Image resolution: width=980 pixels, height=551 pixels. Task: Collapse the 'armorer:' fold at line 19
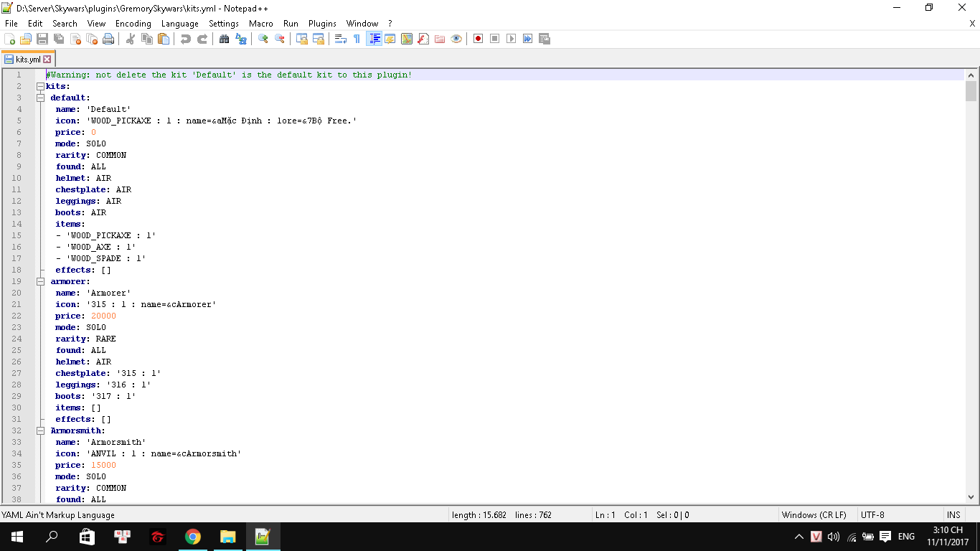tap(41, 281)
